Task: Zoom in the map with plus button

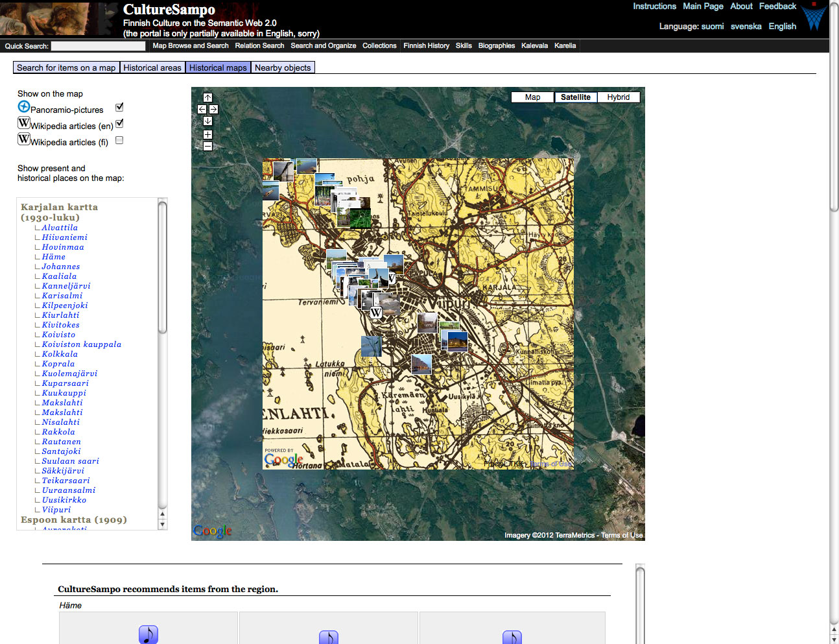Action: (207, 134)
